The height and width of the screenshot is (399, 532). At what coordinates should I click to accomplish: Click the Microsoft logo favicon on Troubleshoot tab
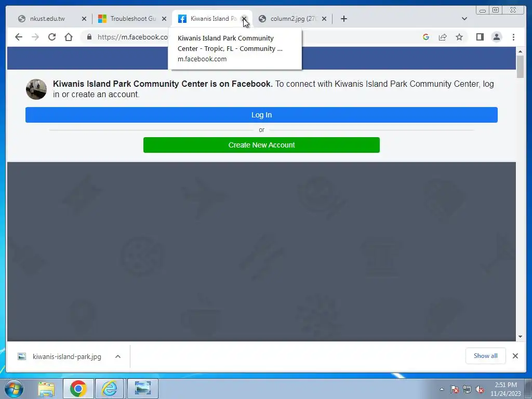(x=102, y=19)
